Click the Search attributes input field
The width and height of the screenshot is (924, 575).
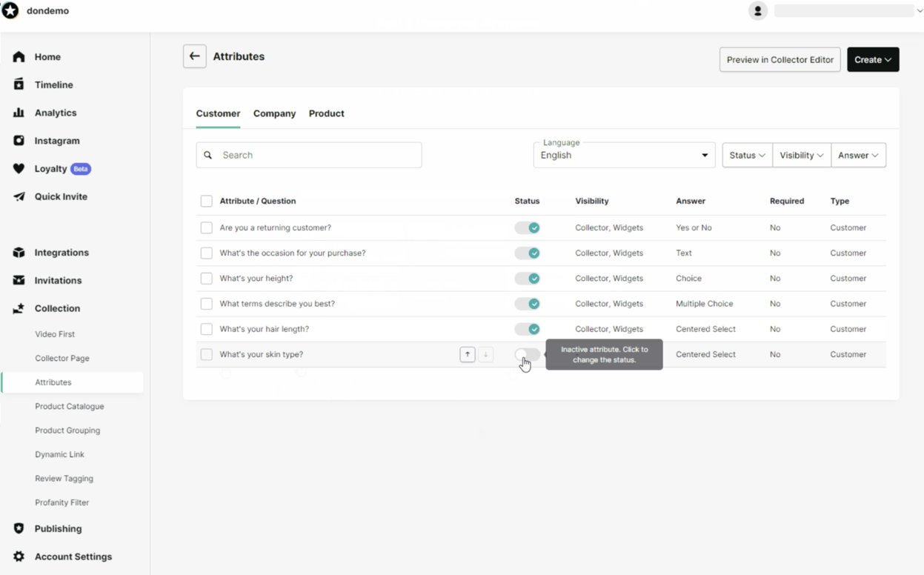click(x=309, y=155)
